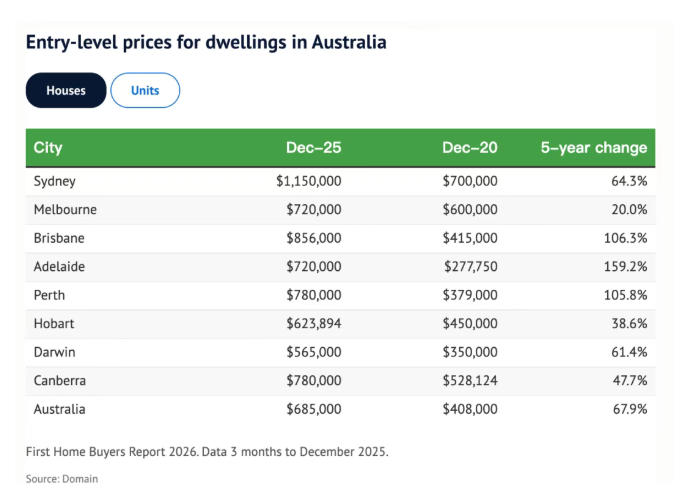
Task: Click the Hobart city name
Action: [54, 324]
